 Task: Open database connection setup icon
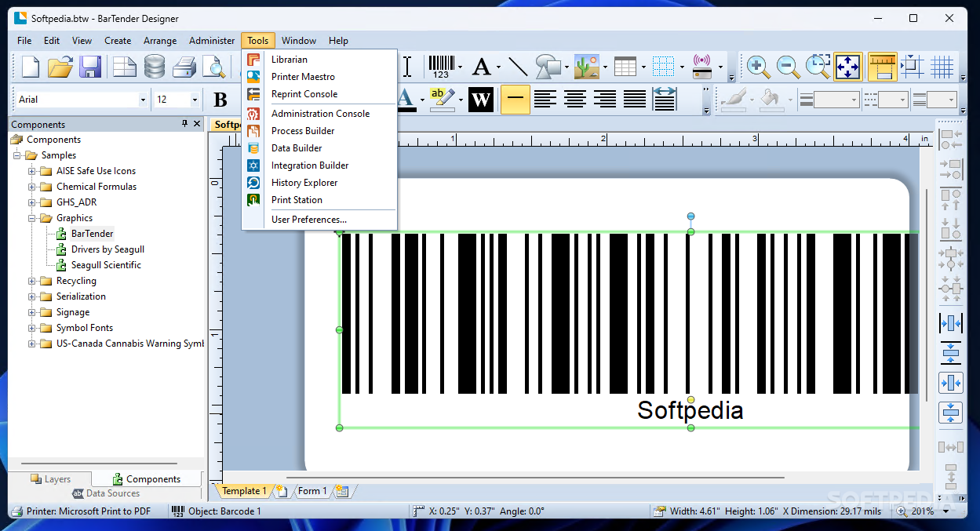click(155, 67)
